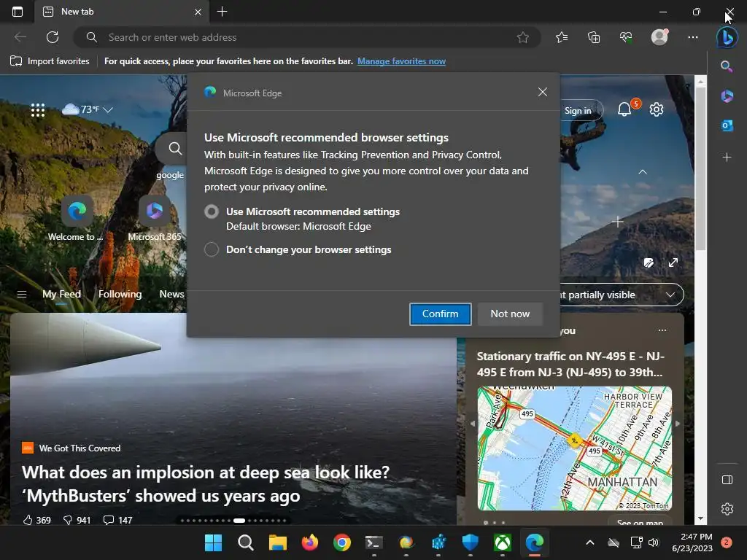Screen dimensions: 747x560
Task: Open notifications bell with badge 5
Action: (624, 109)
